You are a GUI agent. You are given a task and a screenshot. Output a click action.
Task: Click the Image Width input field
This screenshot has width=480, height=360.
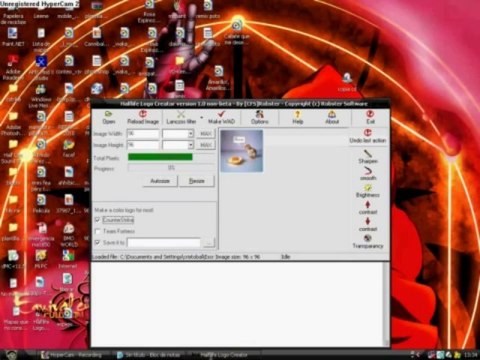[x=143, y=134]
